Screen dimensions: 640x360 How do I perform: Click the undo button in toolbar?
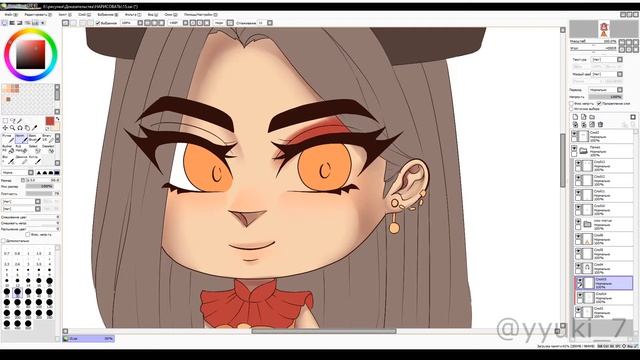[65, 23]
